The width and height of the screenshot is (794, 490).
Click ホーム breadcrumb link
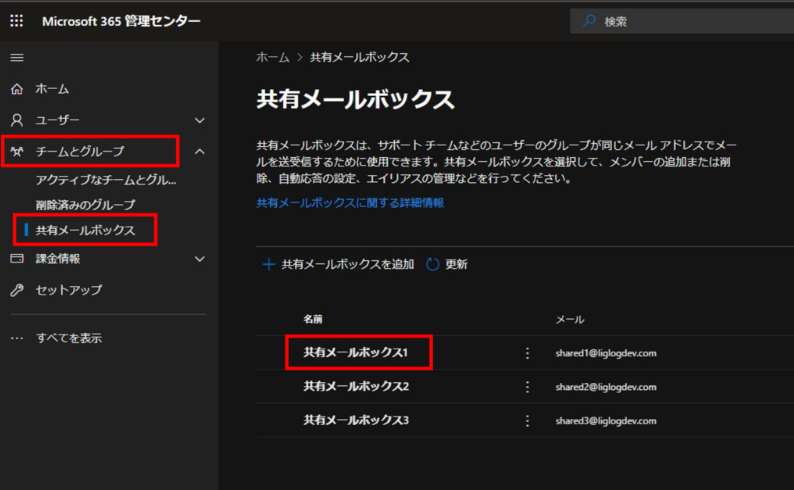pyautogui.click(x=272, y=57)
